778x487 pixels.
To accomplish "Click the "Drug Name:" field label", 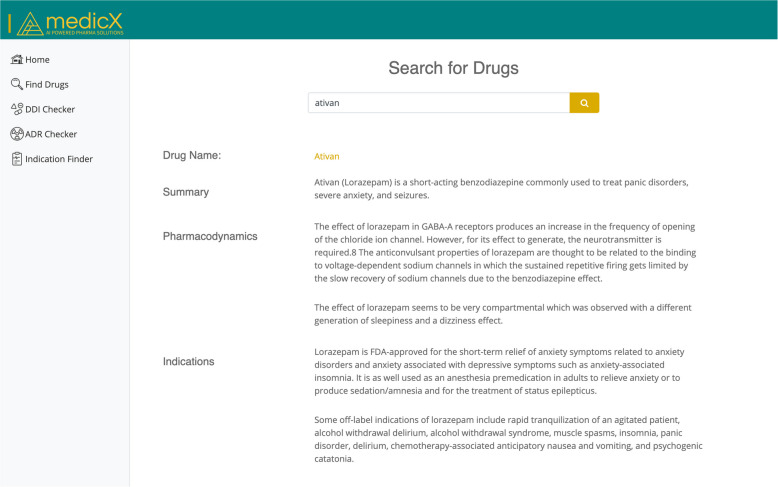I will point(191,155).
